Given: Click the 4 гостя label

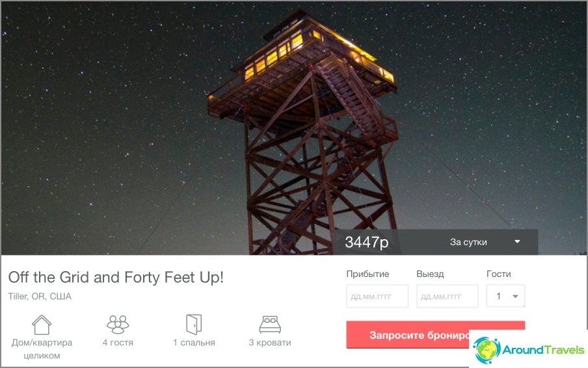Looking at the screenshot, I should coord(118,343).
